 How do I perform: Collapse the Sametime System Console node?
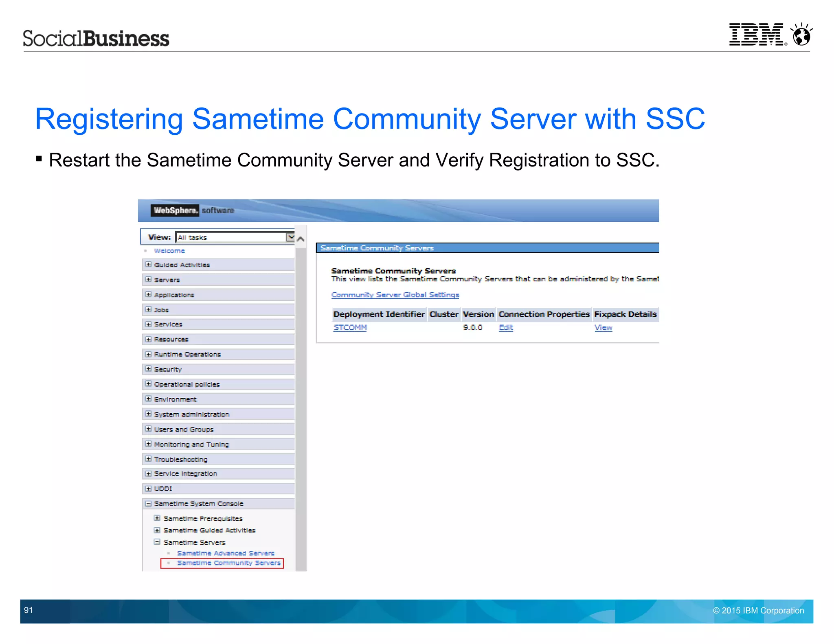(148, 504)
